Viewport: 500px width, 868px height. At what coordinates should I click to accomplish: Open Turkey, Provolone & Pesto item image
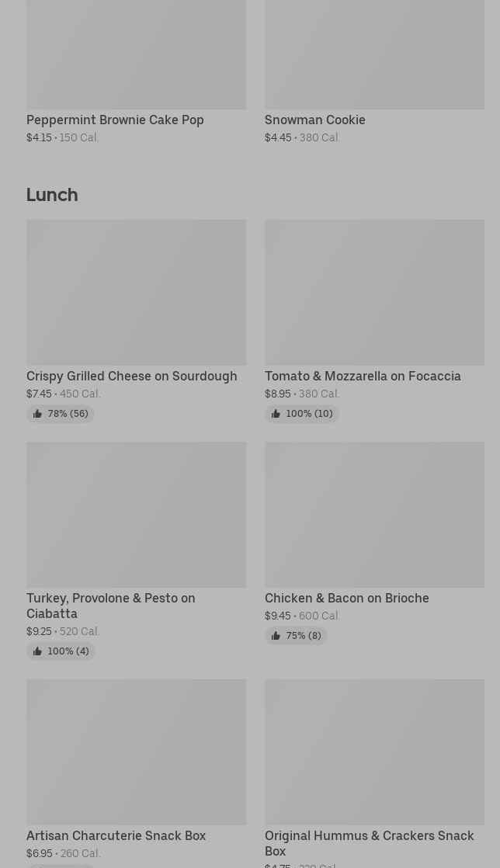[x=136, y=515]
